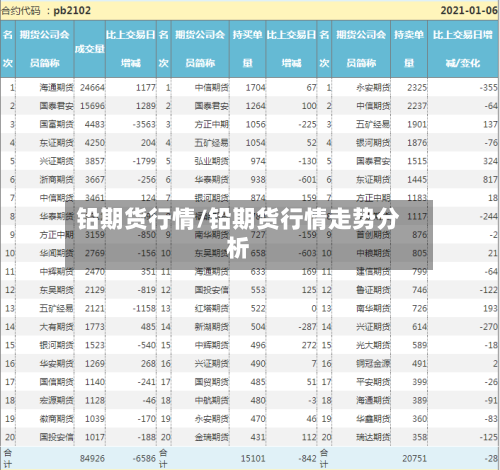The image size is (500, 470).
Task: Click the volume change value "-3563"
Action: (x=144, y=124)
